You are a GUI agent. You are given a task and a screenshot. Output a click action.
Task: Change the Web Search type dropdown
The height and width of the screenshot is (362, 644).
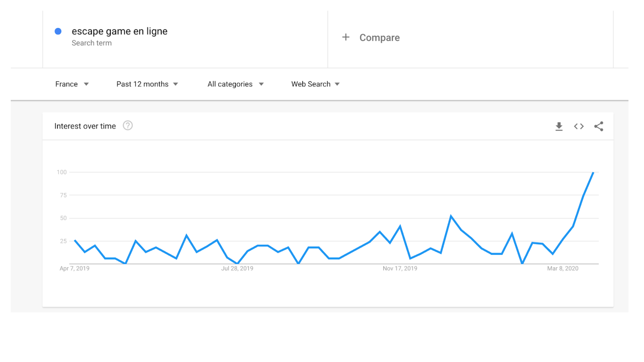pos(315,84)
